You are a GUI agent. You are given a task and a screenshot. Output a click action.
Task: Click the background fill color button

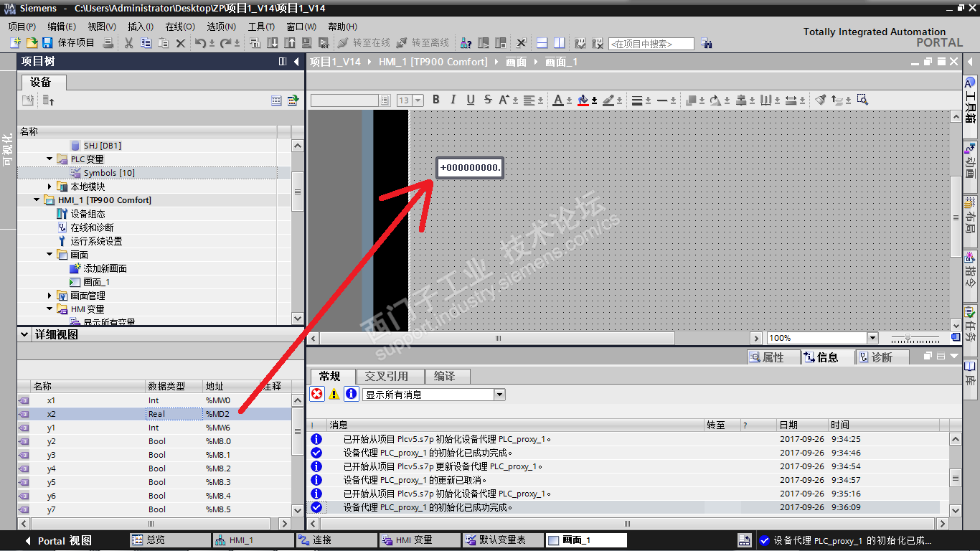(583, 100)
